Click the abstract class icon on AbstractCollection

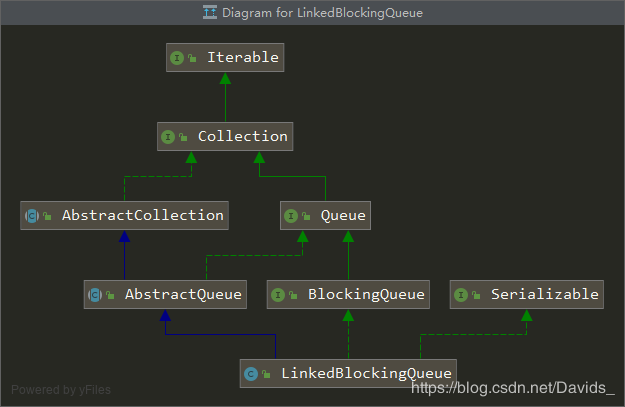[32, 216]
